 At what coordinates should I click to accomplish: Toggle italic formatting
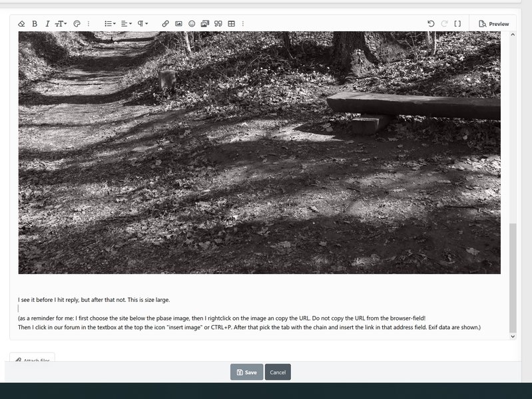click(47, 24)
